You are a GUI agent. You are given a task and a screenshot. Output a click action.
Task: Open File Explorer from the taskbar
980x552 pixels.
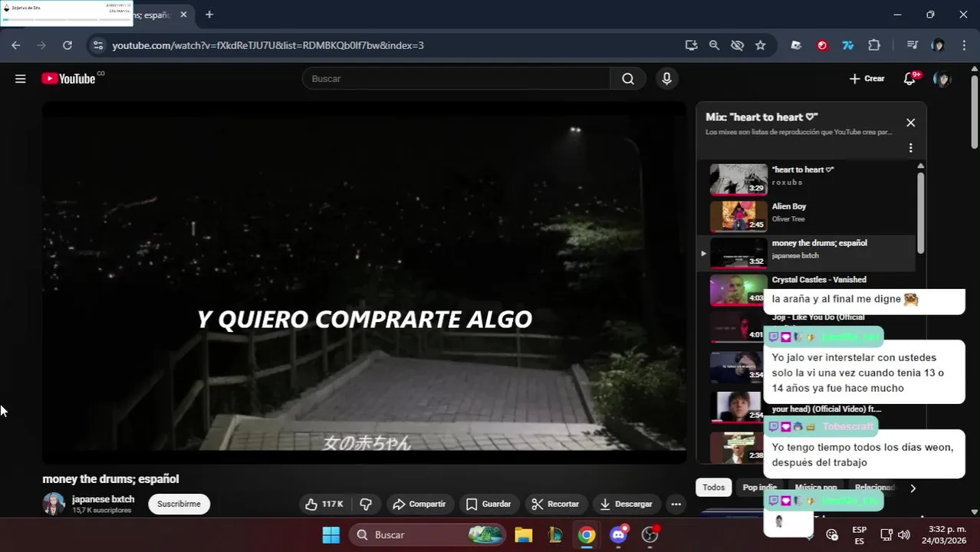point(523,534)
